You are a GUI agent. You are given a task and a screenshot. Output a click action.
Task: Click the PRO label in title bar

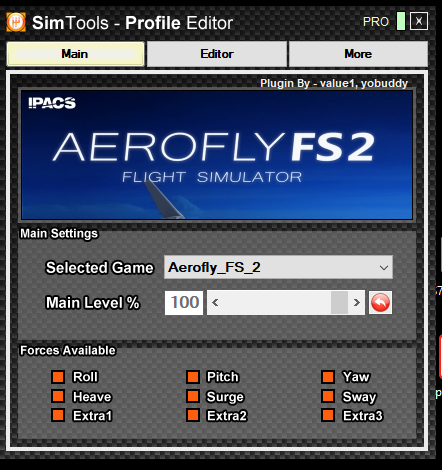(376, 22)
